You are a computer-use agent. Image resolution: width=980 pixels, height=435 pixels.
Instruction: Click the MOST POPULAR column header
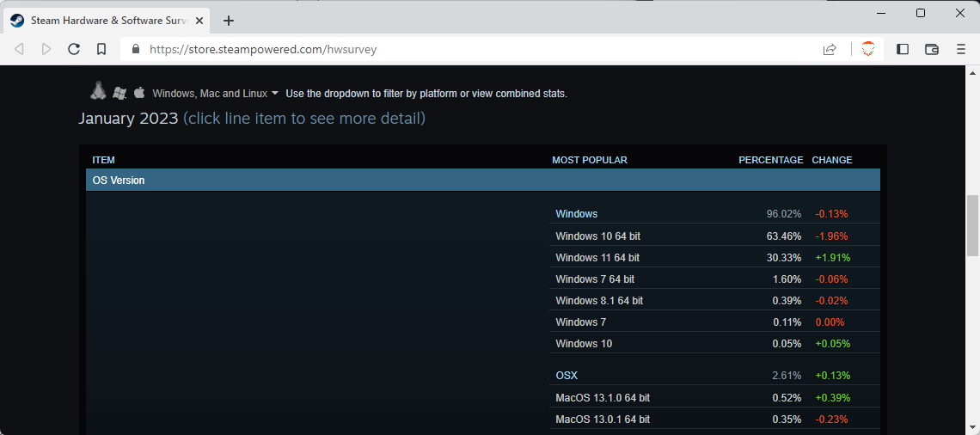pyautogui.click(x=590, y=160)
